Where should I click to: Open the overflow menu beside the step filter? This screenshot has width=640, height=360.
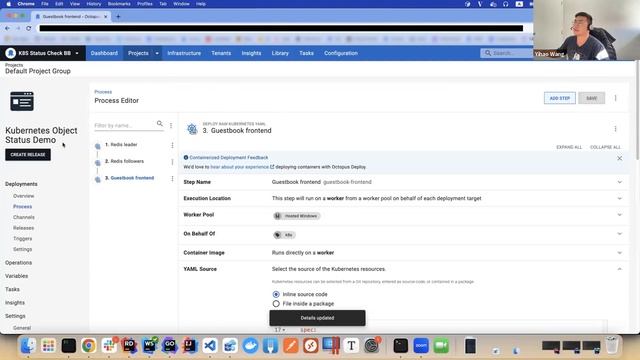(171, 125)
